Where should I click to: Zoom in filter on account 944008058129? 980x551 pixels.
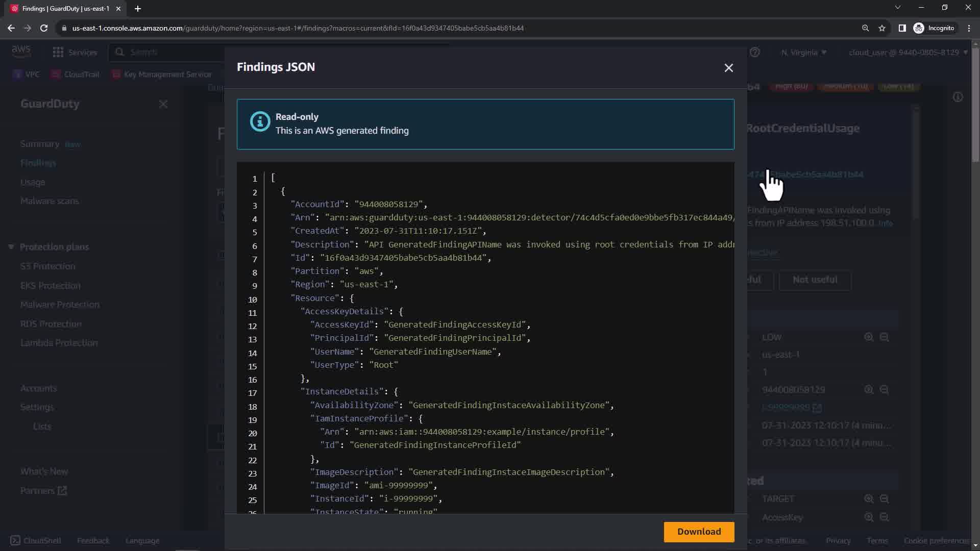coord(868,390)
